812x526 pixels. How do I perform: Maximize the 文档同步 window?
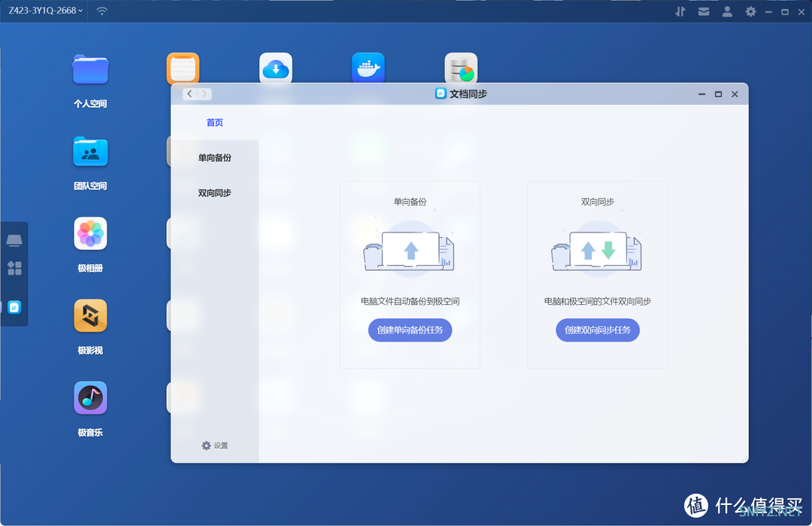coord(718,94)
